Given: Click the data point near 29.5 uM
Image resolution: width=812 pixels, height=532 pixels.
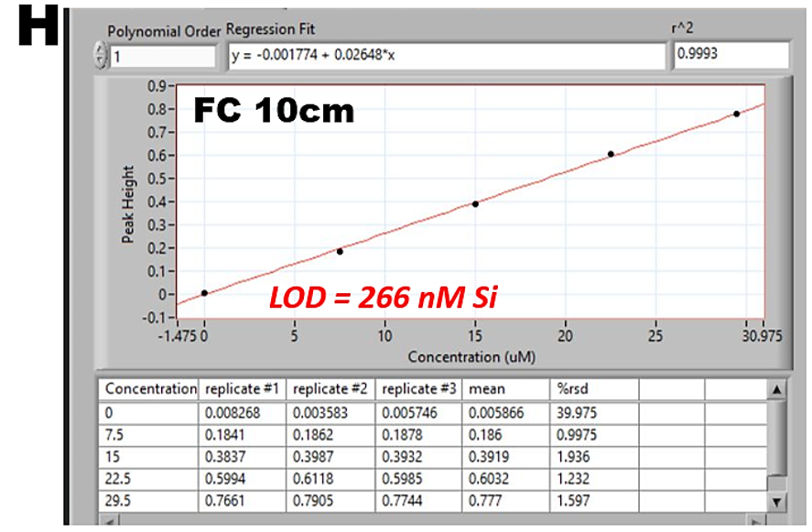Looking at the screenshot, I should [x=736, y=114].
